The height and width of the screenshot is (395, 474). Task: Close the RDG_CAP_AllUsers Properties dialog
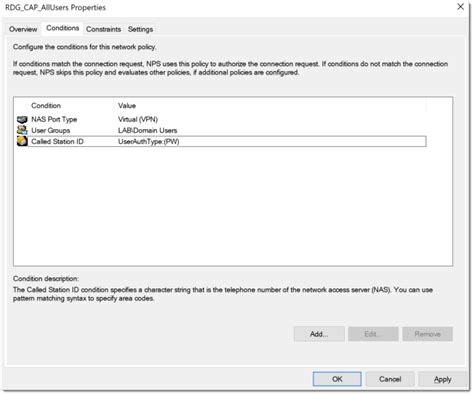[460, 7]
